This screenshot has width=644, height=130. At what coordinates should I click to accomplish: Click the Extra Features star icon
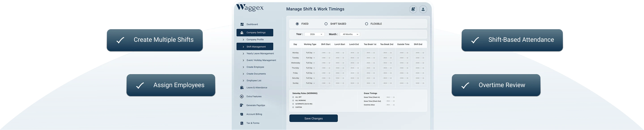242,96
